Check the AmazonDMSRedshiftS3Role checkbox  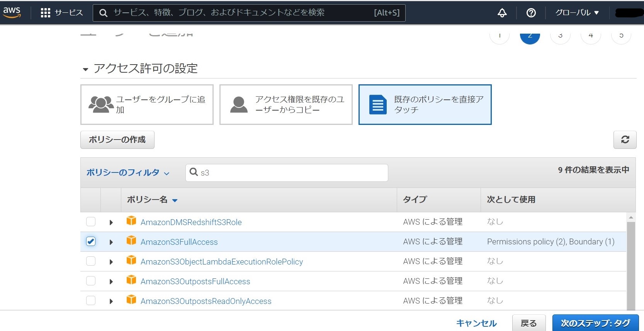[x=91, y=222]
